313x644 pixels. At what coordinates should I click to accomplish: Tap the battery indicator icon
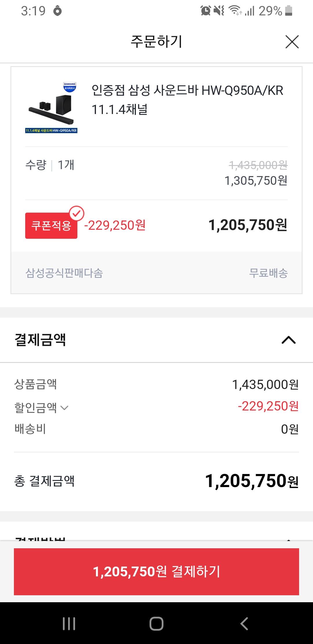tap(289, 11)
